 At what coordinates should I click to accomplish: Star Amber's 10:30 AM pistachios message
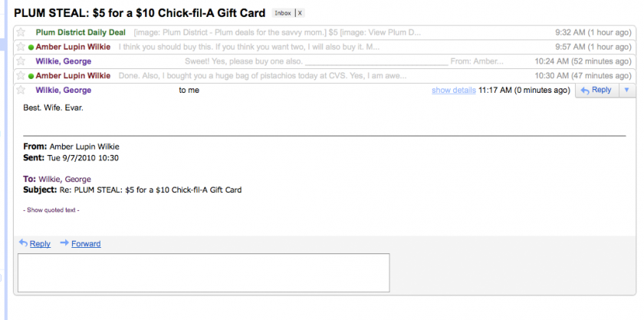coord(21,76)
